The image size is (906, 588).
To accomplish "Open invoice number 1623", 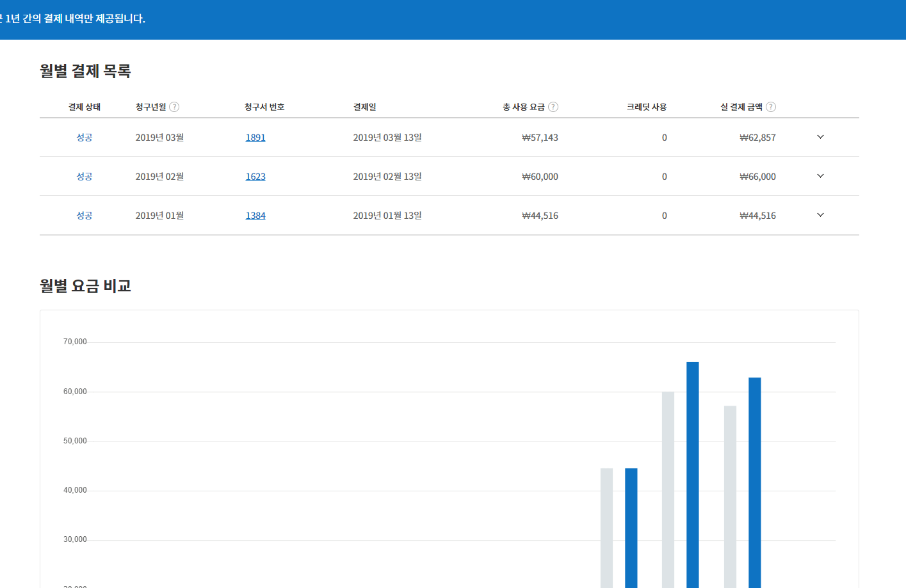I will tap(255, 177).
